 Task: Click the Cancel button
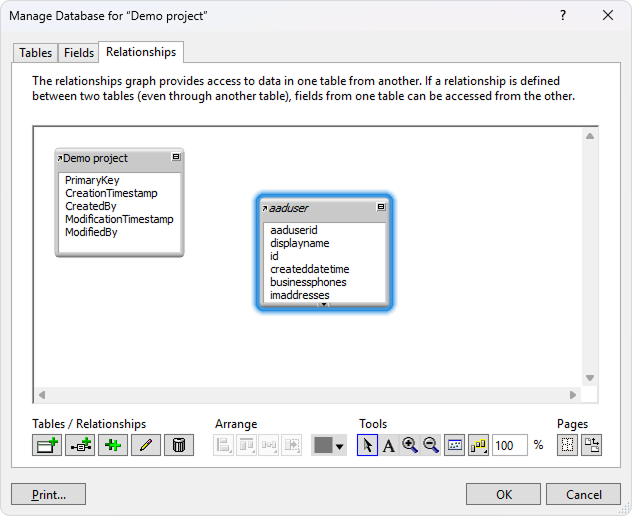click(583, 494)
